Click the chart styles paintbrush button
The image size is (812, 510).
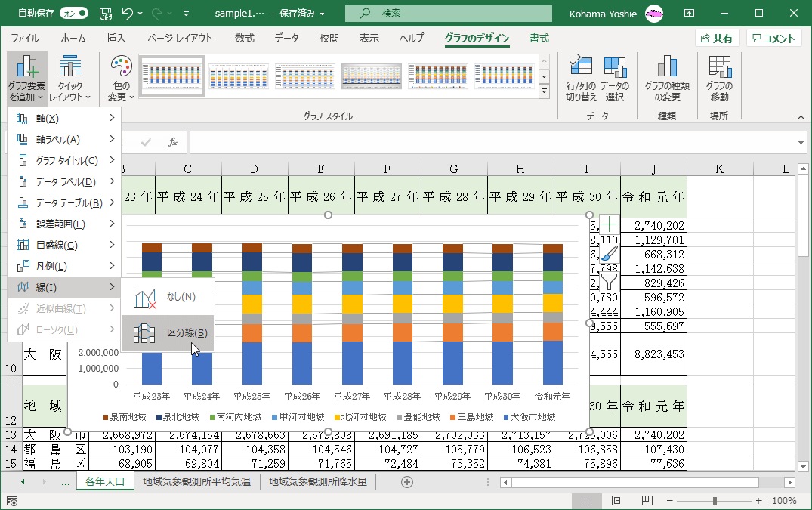point(609,253)
